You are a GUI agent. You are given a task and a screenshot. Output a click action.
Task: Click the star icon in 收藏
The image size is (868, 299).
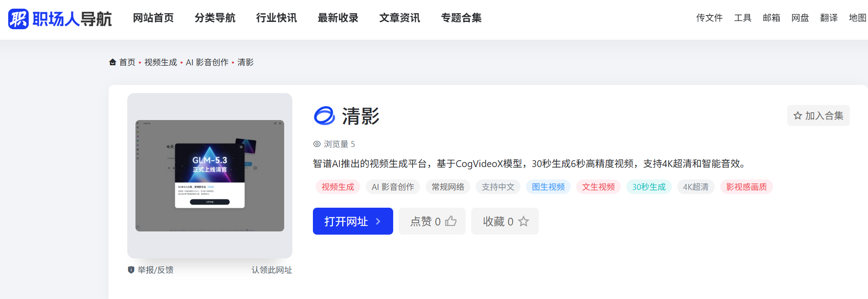[x=524, y=221]
